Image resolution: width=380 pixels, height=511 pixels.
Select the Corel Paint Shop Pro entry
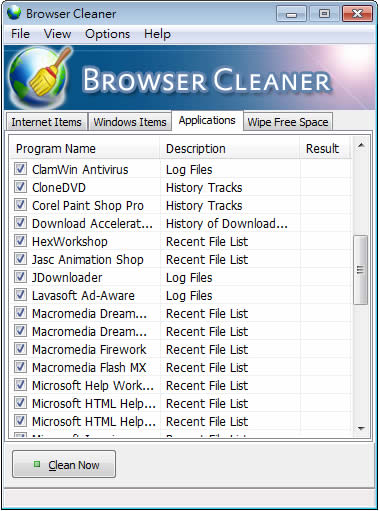click(88, 206)
